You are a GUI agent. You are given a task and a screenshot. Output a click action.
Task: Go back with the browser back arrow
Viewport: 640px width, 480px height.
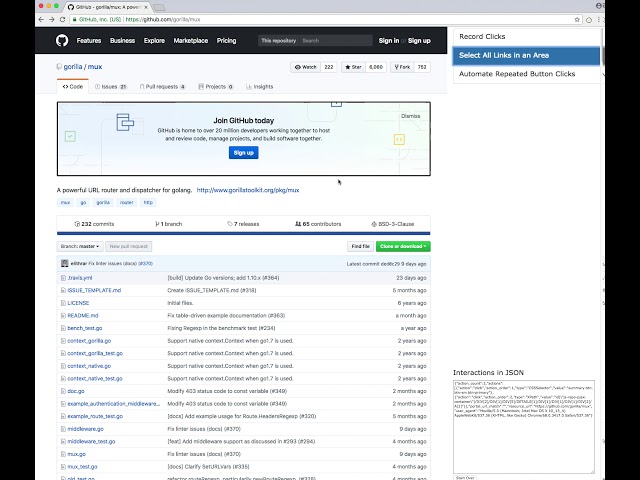pyautogui.click(x=41, y=19)
